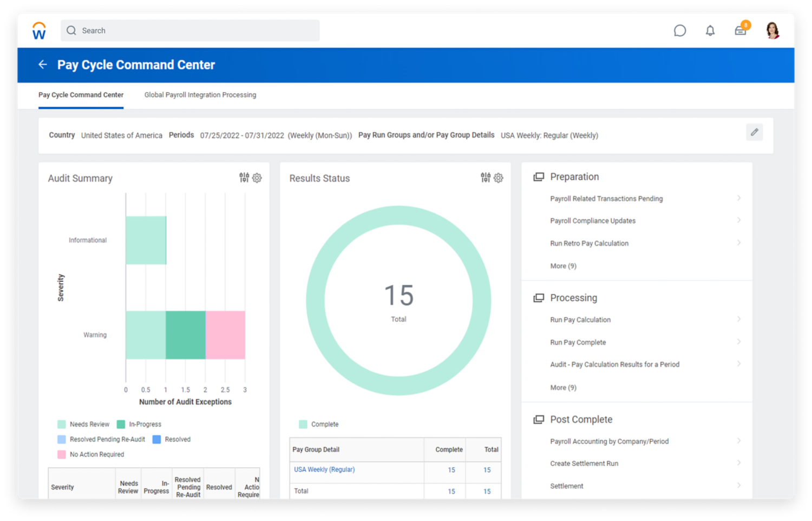Open the notifications bell
812x521 pixels.
tap(710, 31)
